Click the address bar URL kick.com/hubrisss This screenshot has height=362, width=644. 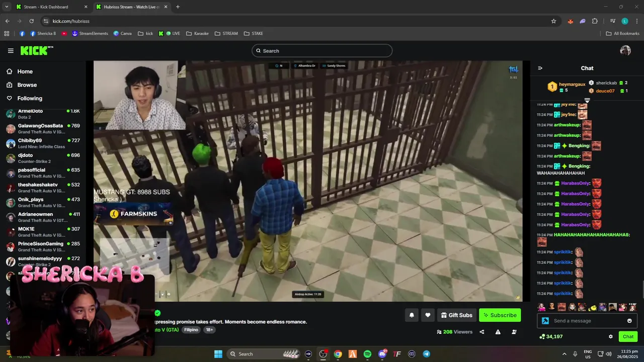click(x=71, y=21)
